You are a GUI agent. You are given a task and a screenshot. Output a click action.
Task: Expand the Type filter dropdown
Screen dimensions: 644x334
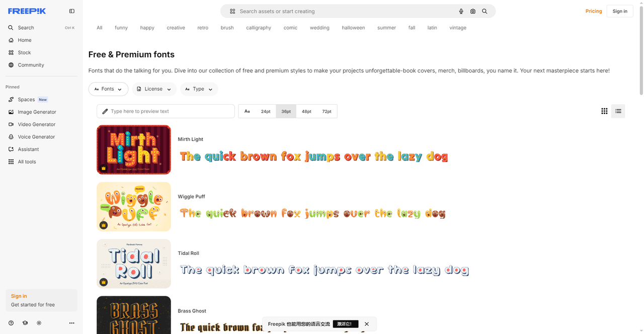[199, 89]
